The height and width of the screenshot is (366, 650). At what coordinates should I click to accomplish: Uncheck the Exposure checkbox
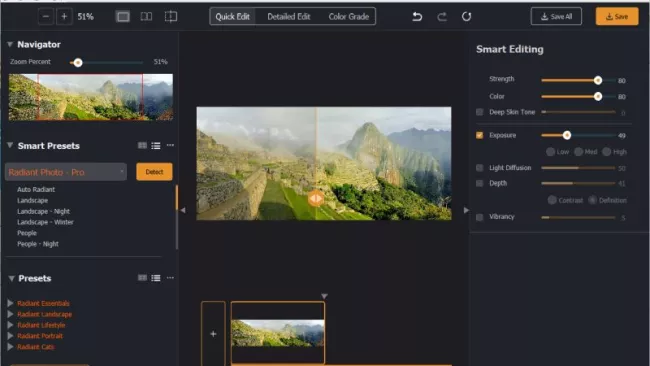click(480, 135)
